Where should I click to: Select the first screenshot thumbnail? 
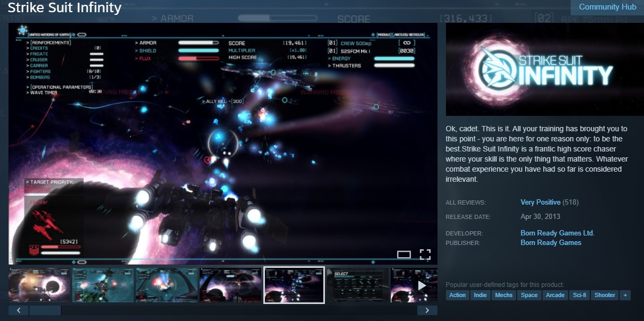point(40,285)
